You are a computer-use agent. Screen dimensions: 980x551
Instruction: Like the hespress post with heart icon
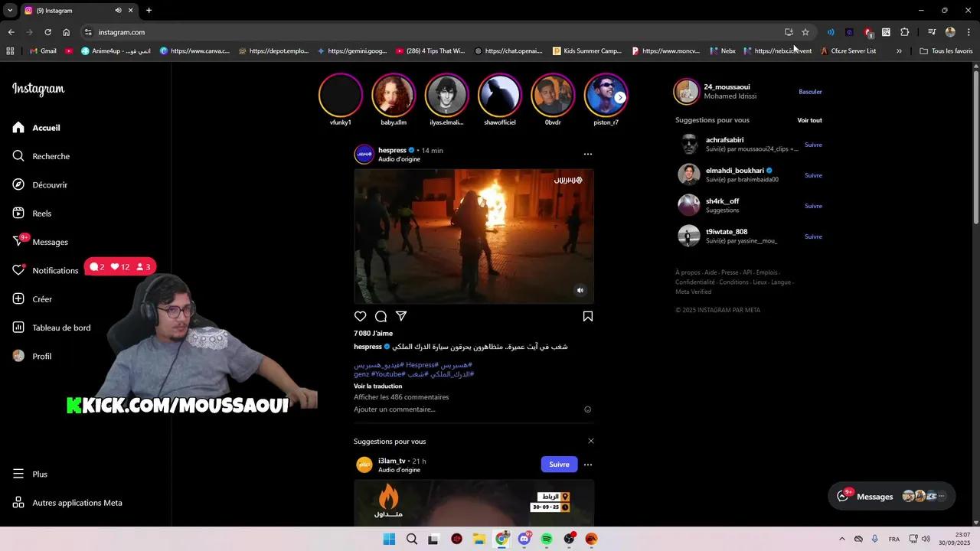tap(360, 317)
